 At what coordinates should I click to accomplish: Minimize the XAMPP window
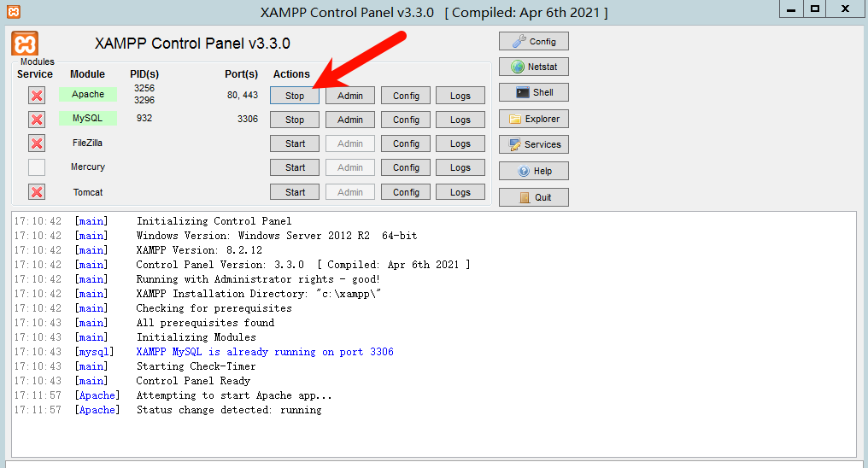pos(791,9)
